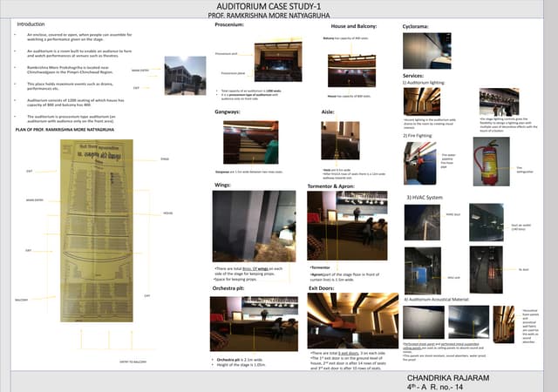Click the 'Auditorium Acoustical Material' heading

(x=439, y=299)
